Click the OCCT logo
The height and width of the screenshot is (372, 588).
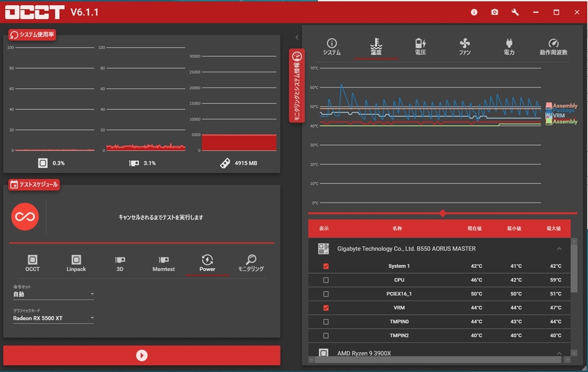tap(34, 13)
